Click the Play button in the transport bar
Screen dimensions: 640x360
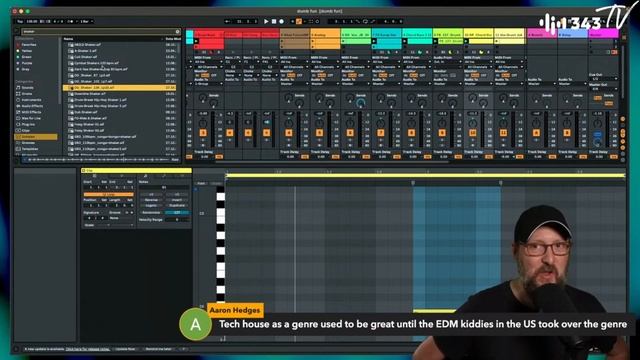(x=266, y=21)
